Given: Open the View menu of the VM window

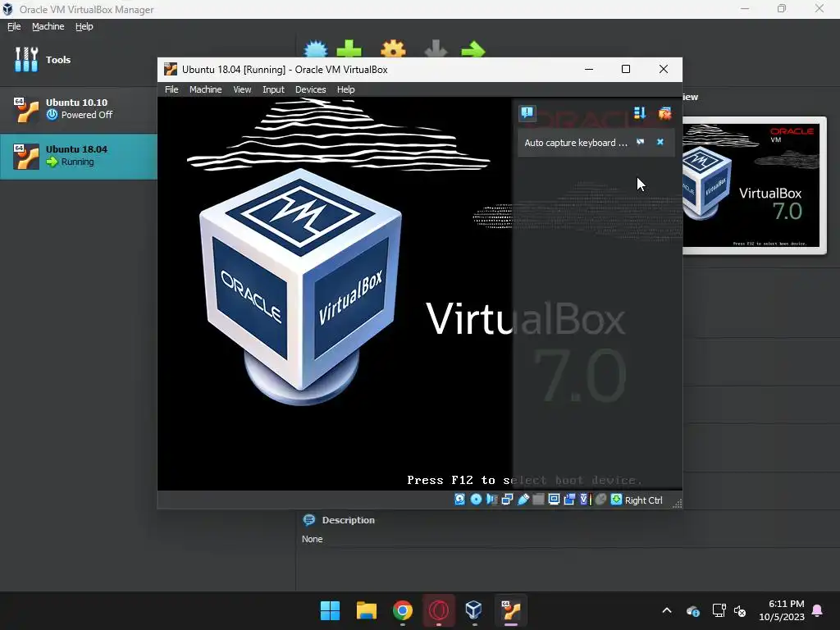Looking at the screenshot, I should [242, 89].
